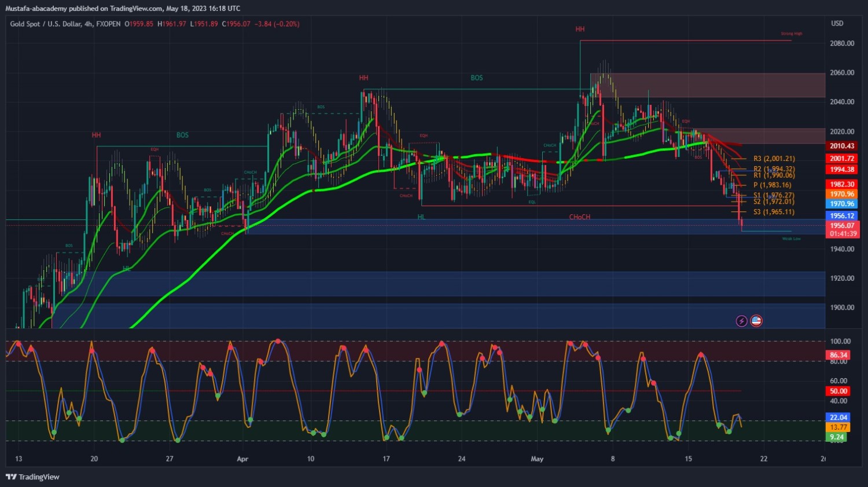
Task: Click the May date label on time axis
Action: (x=537, y=459)
